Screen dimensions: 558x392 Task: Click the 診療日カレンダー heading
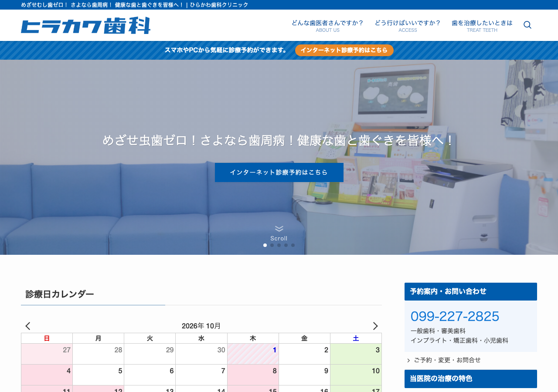60,294
